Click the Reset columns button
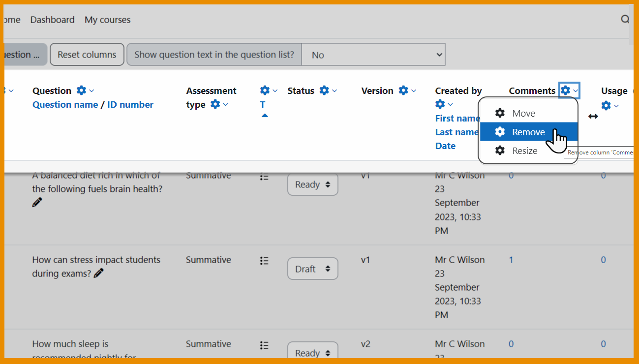The width and height of the screenshot is (639, 364). [x=87, y=54]
